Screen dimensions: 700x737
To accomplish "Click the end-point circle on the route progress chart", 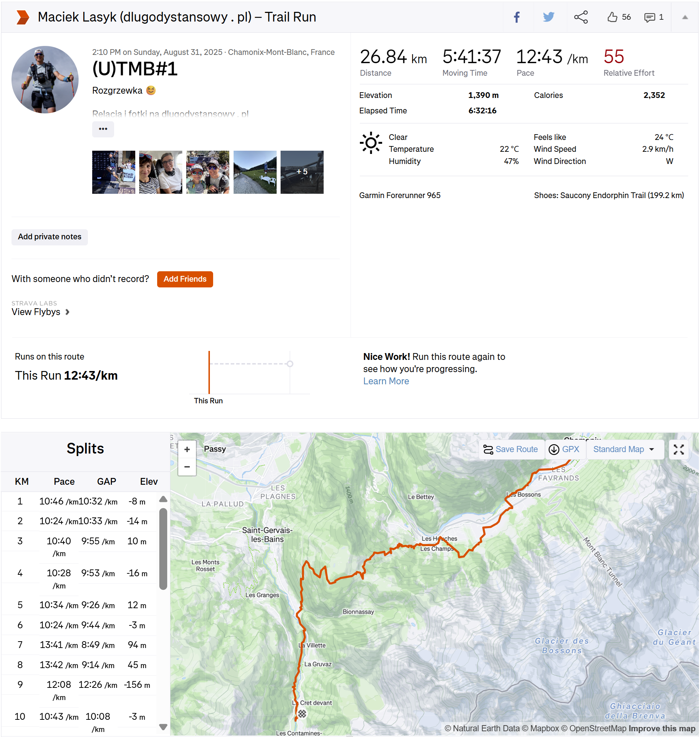I will 290,364.
